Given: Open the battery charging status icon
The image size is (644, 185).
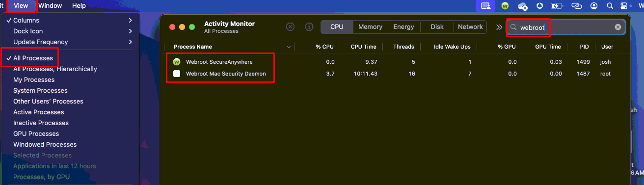Looking at the screenshot, I should tap(557, 6).
